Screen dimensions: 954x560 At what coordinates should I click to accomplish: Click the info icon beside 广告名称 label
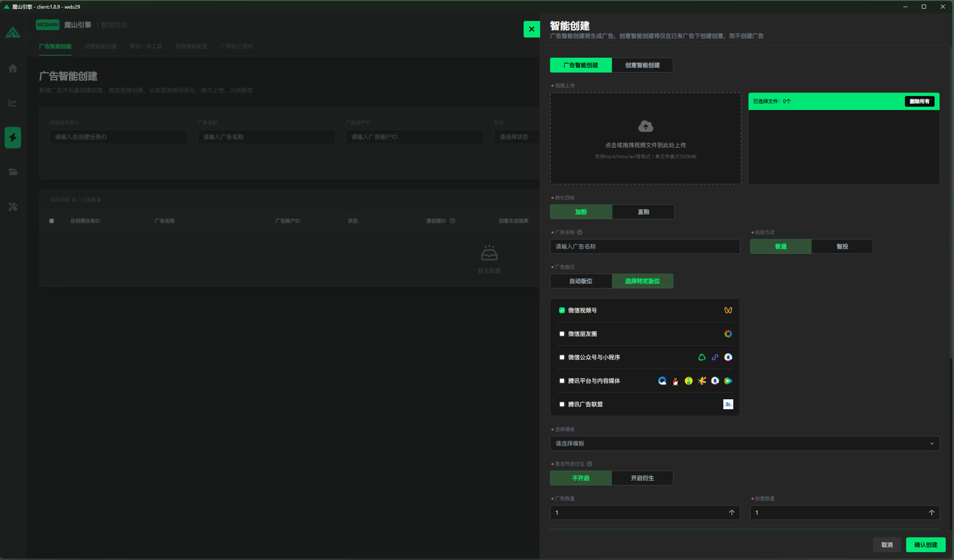coord(580,232)
